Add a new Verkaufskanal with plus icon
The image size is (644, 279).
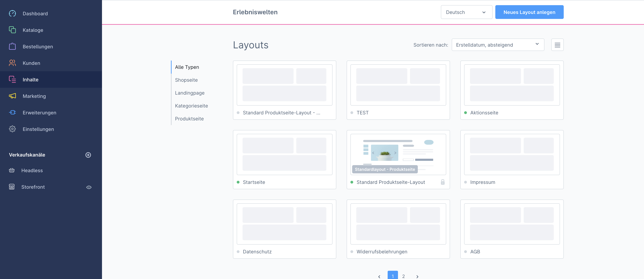pos(88,155)
